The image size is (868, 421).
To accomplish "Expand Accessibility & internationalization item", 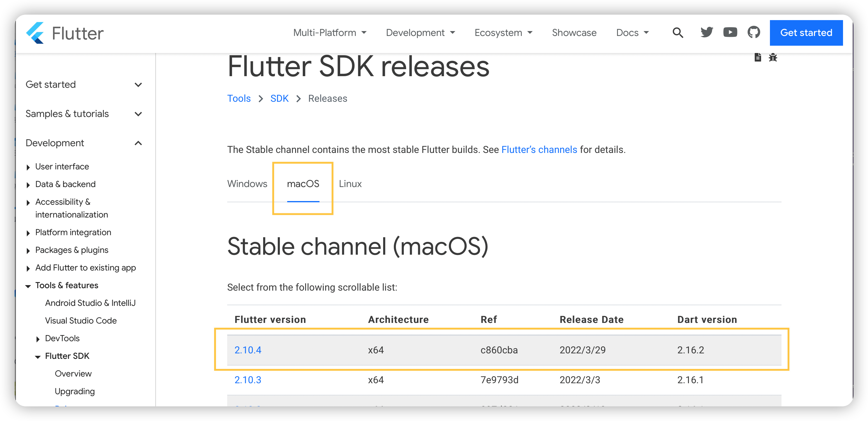I will pos(67,208).
